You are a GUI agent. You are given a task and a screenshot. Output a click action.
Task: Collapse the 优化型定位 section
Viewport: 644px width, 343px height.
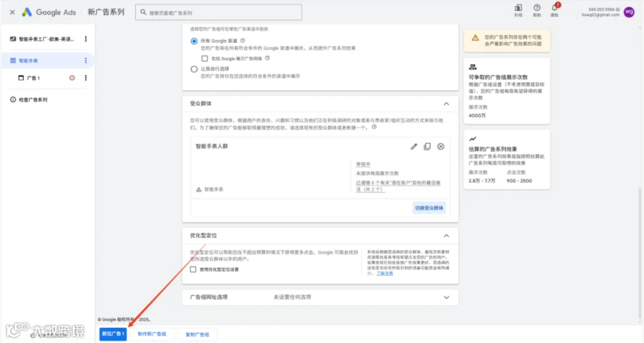tap(447, 236)
